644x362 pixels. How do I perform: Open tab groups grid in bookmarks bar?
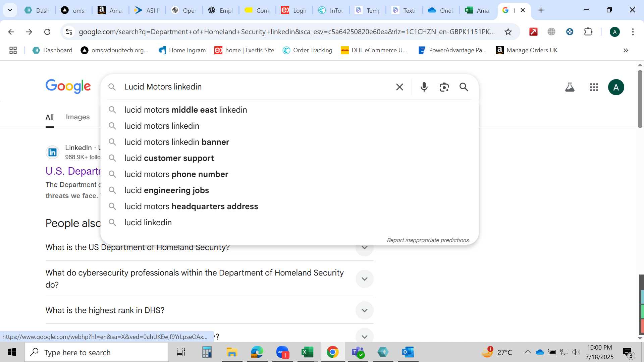[13, 50]
